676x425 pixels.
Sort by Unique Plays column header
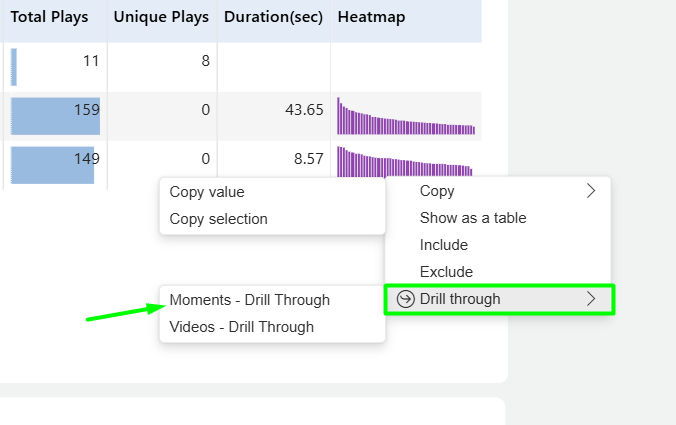click(x=162, y=19)
